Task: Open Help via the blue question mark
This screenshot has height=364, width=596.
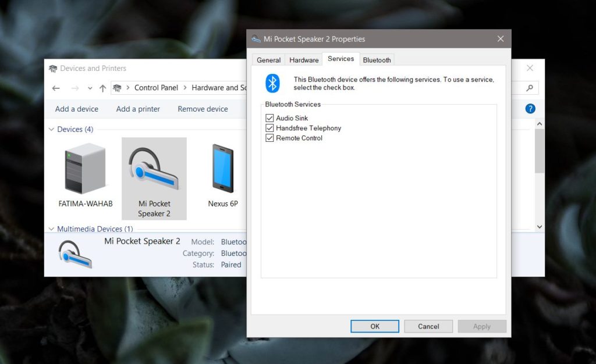Action: click(530, 109)
